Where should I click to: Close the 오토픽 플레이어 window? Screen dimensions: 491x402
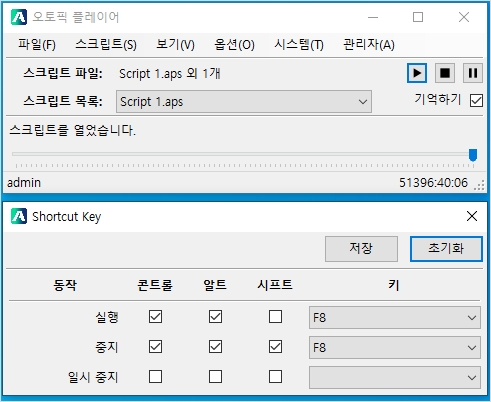point(464,17)
